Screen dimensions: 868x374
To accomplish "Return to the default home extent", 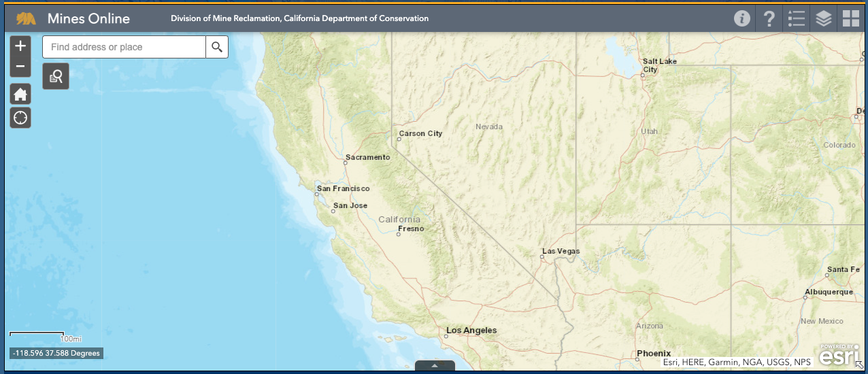I will click(x=20, y=95).
